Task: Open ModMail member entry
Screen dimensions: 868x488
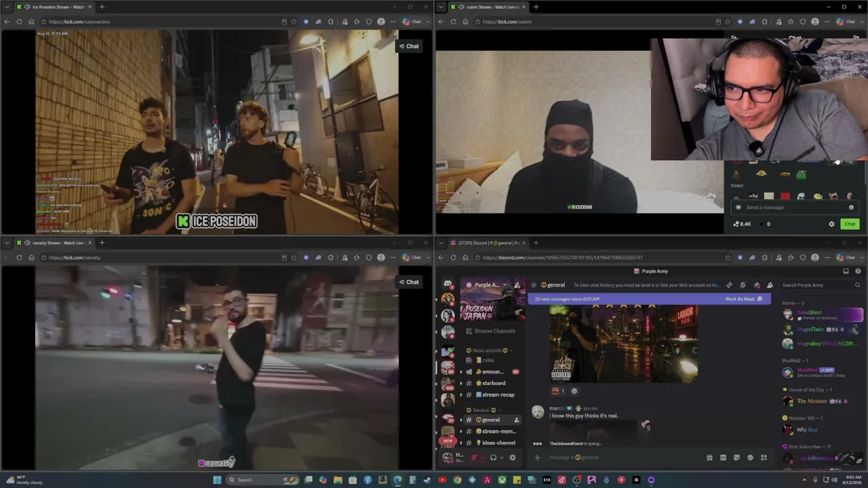Action: (x=822, y=372)
